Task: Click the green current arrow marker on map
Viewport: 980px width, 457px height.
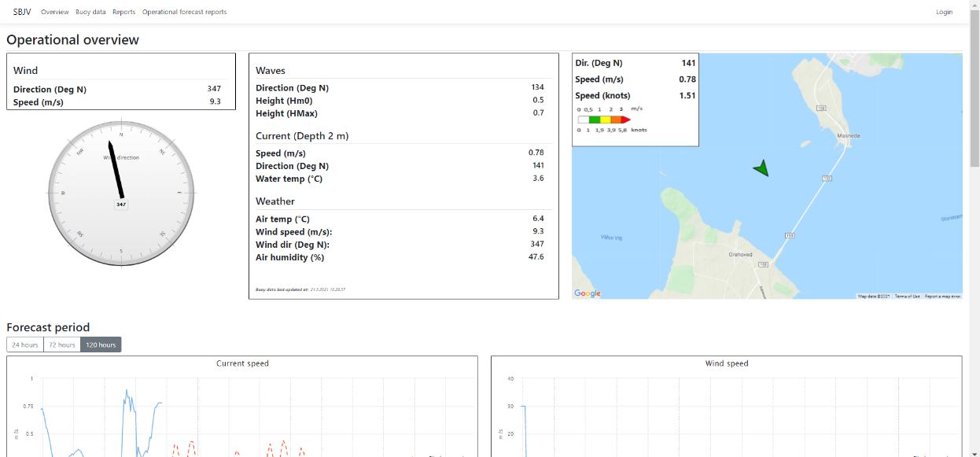Action: pyautogui.click(x=761, y=168)
